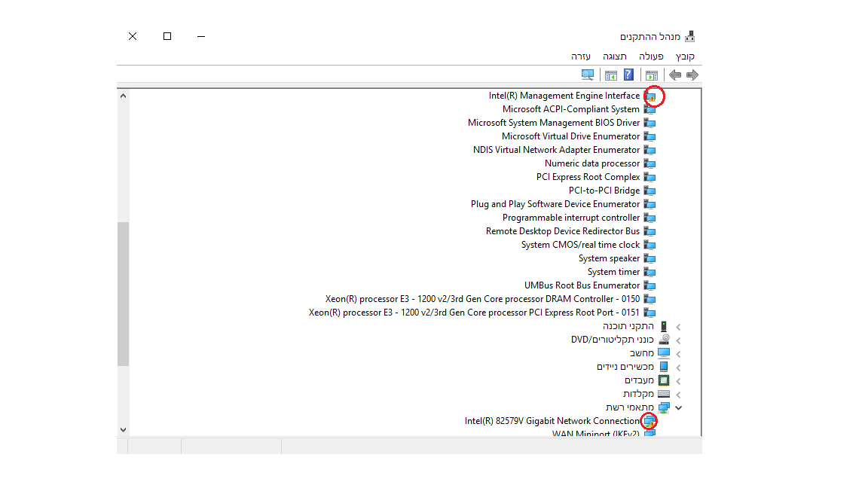
Task: Click the התקני תוכנה category icon
Action: pos(664,326)
